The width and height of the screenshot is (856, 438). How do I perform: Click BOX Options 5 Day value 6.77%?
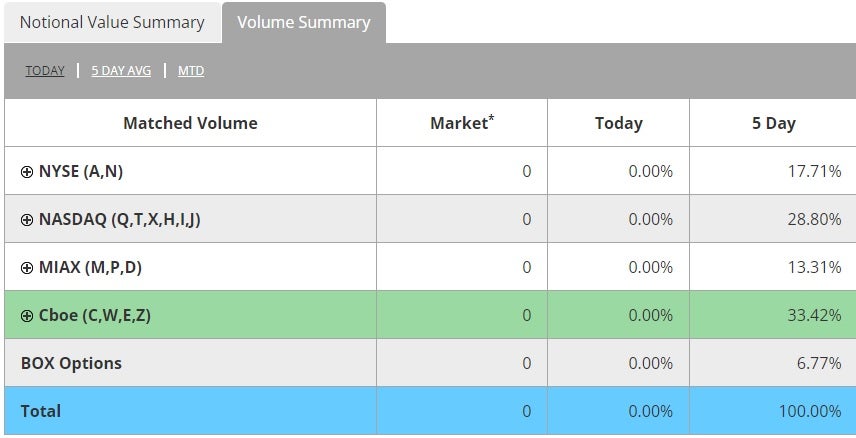(819, 363)
